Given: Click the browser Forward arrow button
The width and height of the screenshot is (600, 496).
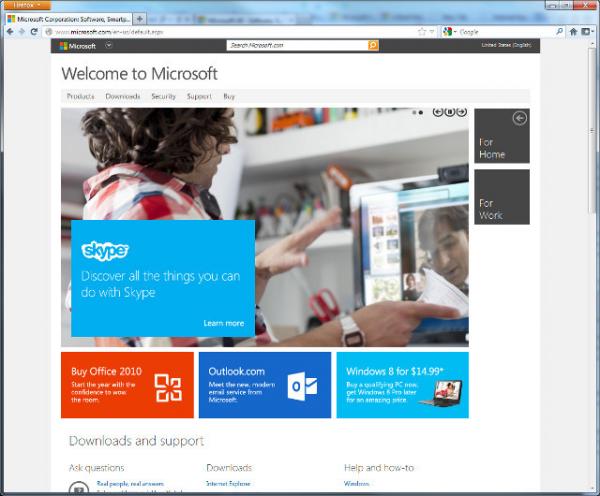Looking at the screenshot, I should tap(22, 32).
